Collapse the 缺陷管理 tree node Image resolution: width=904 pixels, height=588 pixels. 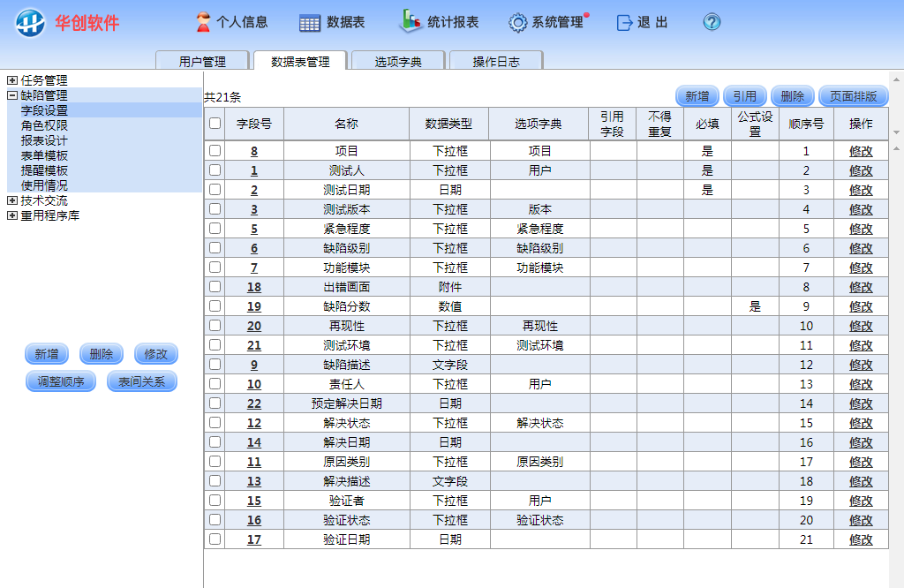12,95
